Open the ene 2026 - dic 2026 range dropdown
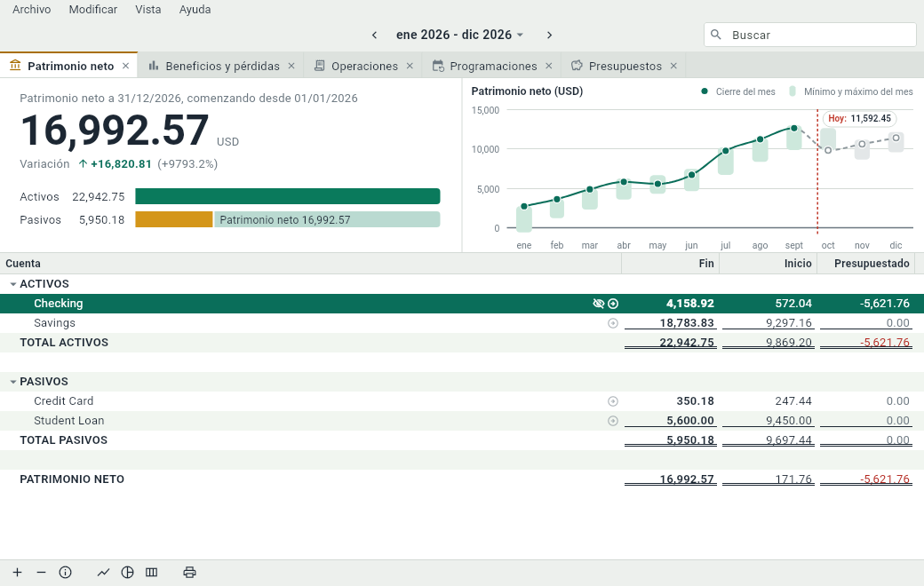Viewport: 924px width, 586px height. point(459,35)
